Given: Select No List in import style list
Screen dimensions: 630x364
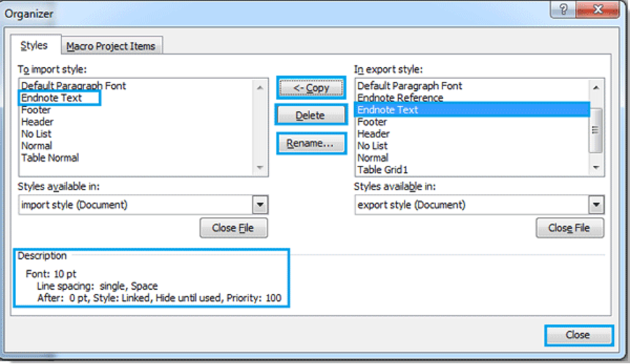Looking at the screenshot, I should point(36,134).
